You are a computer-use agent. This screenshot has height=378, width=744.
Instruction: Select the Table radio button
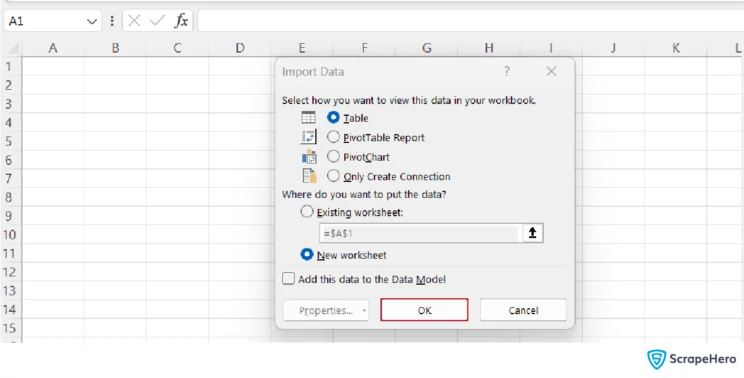[x=334, y=117]
